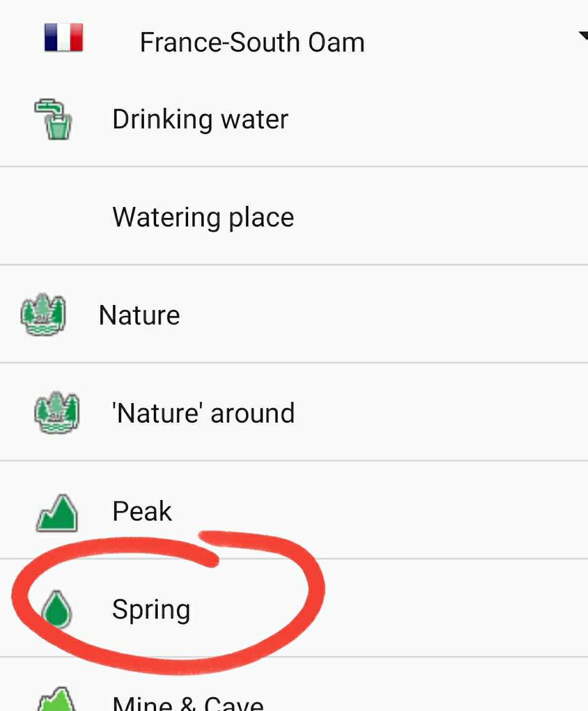This screenshot has height=711, width=588.
Task: Expand the Nature category header
Action: 139,315
